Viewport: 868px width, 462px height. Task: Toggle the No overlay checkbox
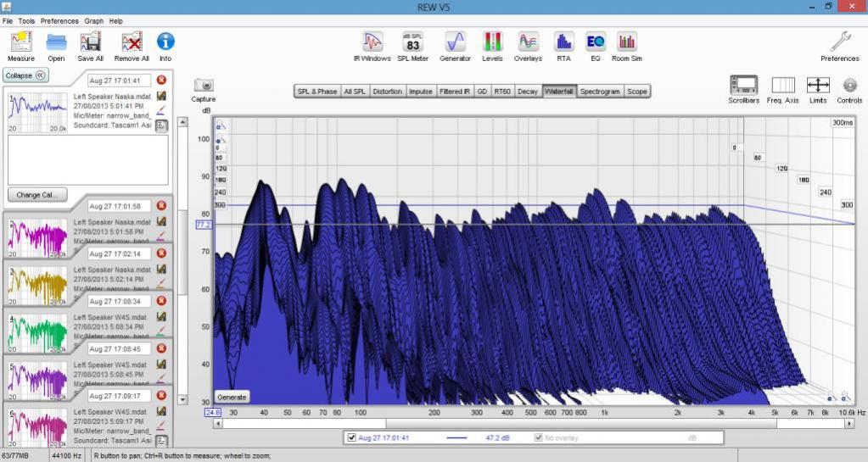click(538, 437)
